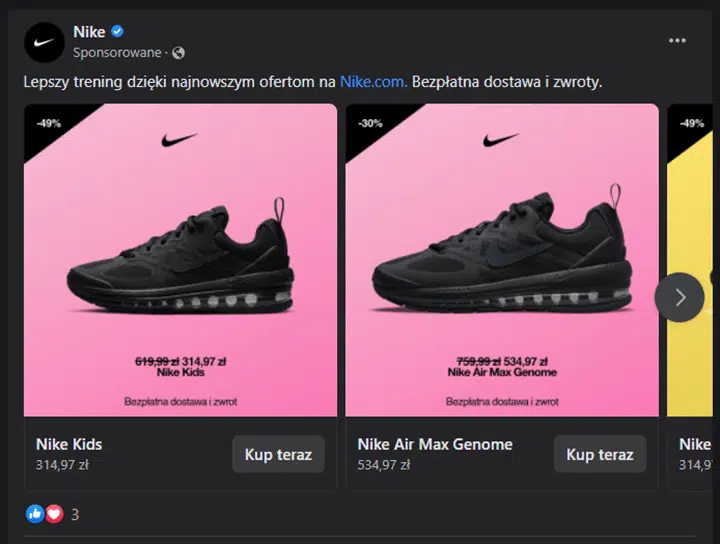This screenshot has height=544, width=720.
Task: Click the Lepszy trening post caption text
Action: click(x=313, y=82)
